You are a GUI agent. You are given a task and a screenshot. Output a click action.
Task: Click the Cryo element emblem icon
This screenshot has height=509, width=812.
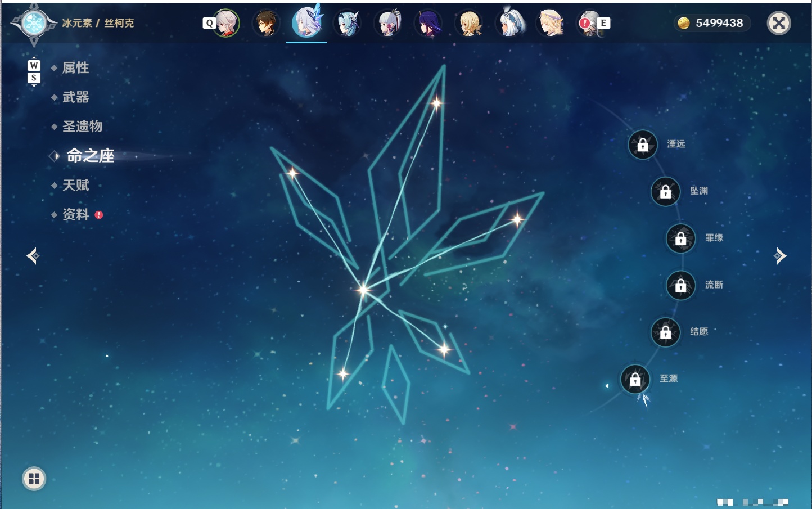pos(34,23)
